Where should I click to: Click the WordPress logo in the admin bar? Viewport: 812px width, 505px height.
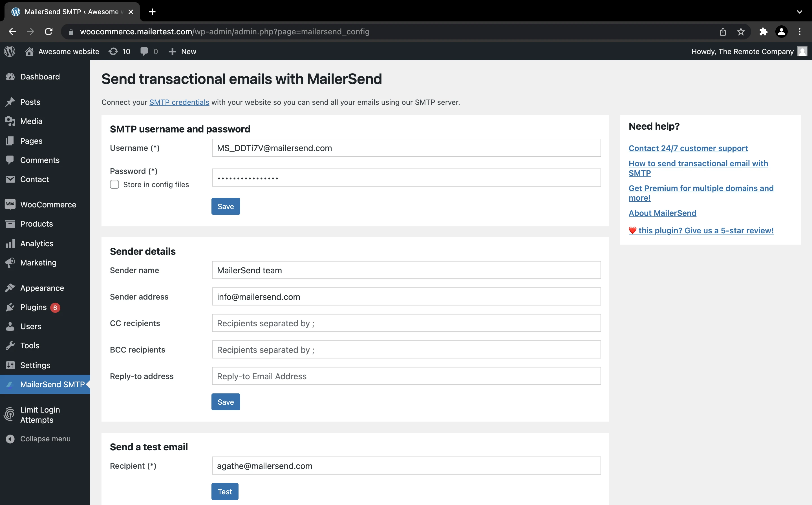[10, 52]
